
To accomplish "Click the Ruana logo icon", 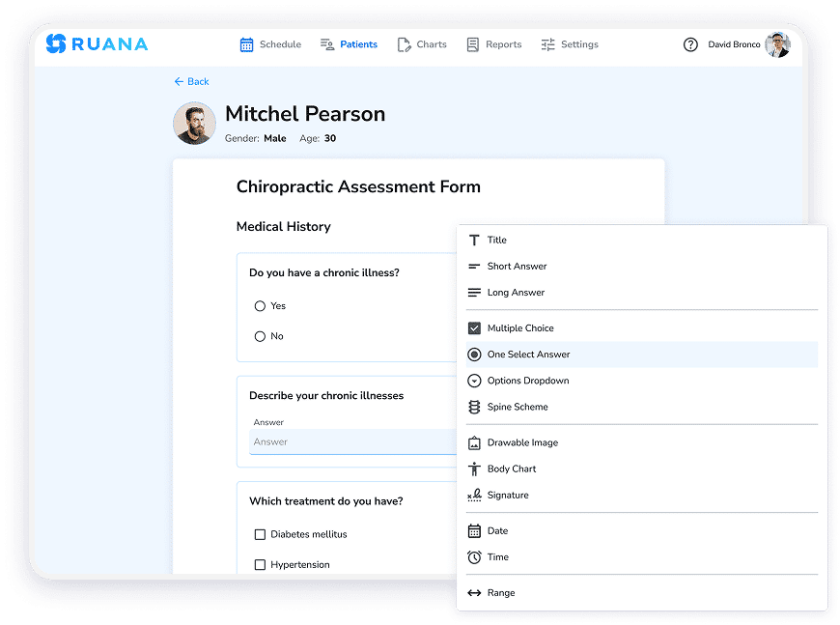I will click(56, 43).
